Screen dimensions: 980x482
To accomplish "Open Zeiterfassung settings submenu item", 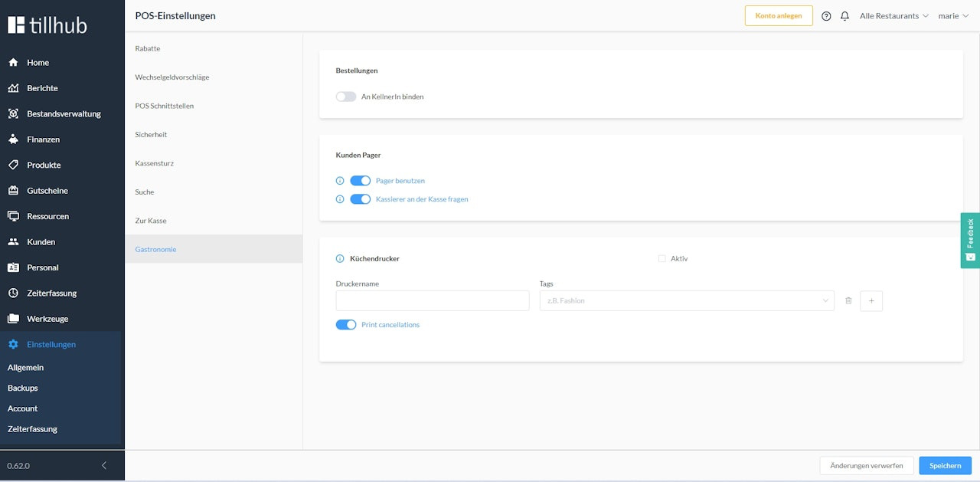I will [32, 429].
